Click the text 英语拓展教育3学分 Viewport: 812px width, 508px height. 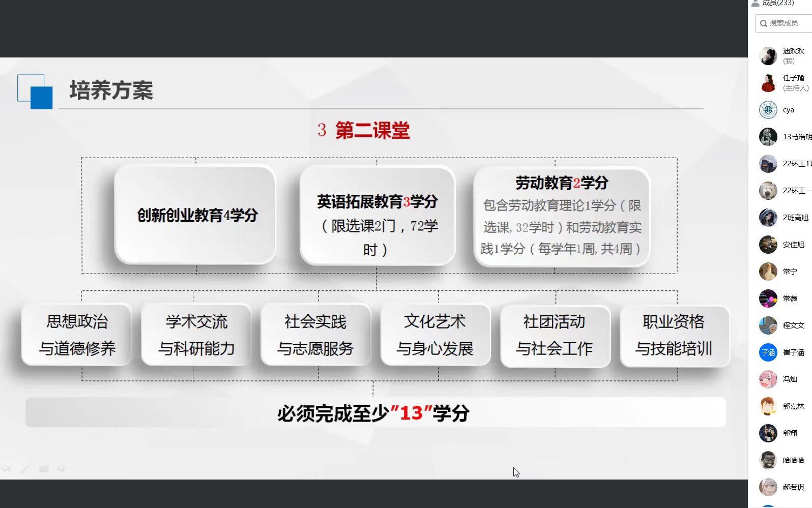coord(377,202)
